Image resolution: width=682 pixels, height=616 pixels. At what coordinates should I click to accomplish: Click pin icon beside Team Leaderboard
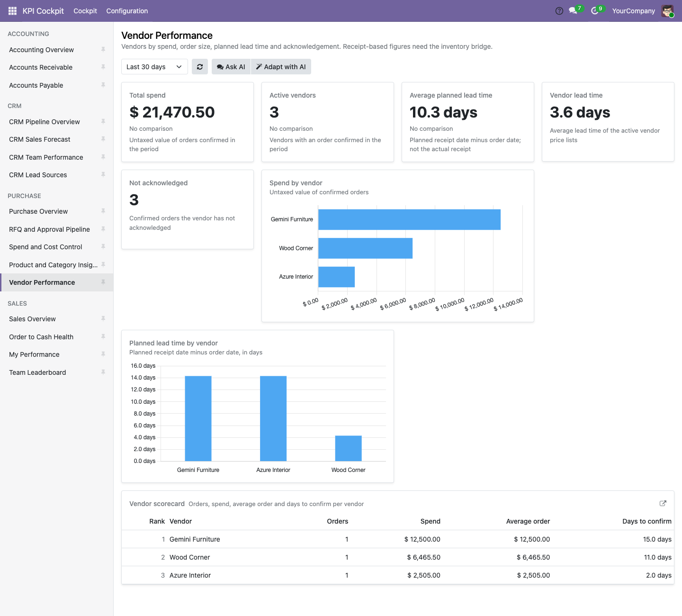(x=103, y=372)
